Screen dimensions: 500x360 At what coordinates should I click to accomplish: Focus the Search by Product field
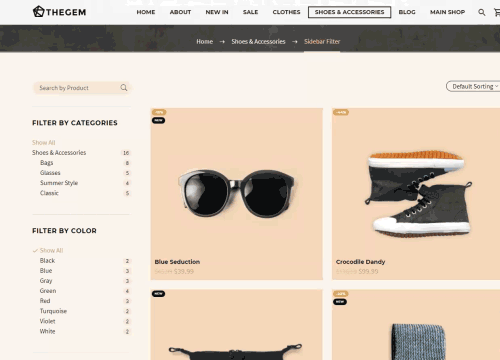pos(81,88)
